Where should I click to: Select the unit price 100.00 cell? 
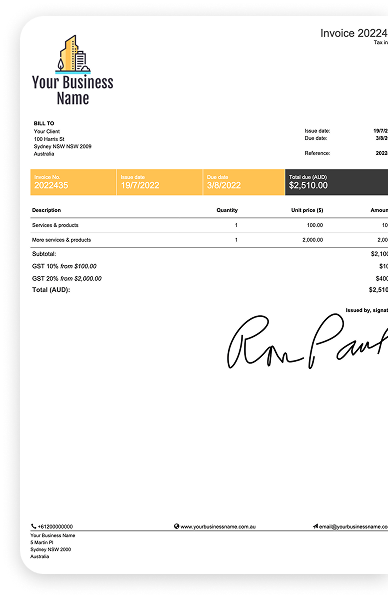(315, 225)
